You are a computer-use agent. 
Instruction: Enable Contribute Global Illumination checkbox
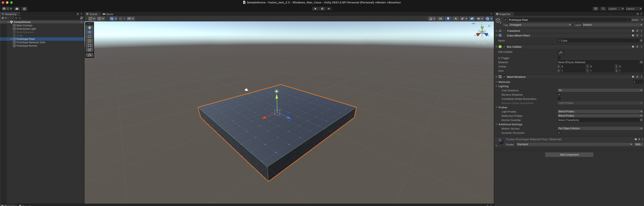pos(559,99)
